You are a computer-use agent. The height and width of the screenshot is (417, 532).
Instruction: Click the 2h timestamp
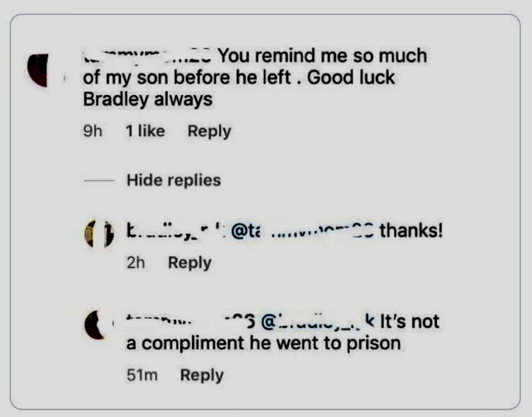(136, 262)
